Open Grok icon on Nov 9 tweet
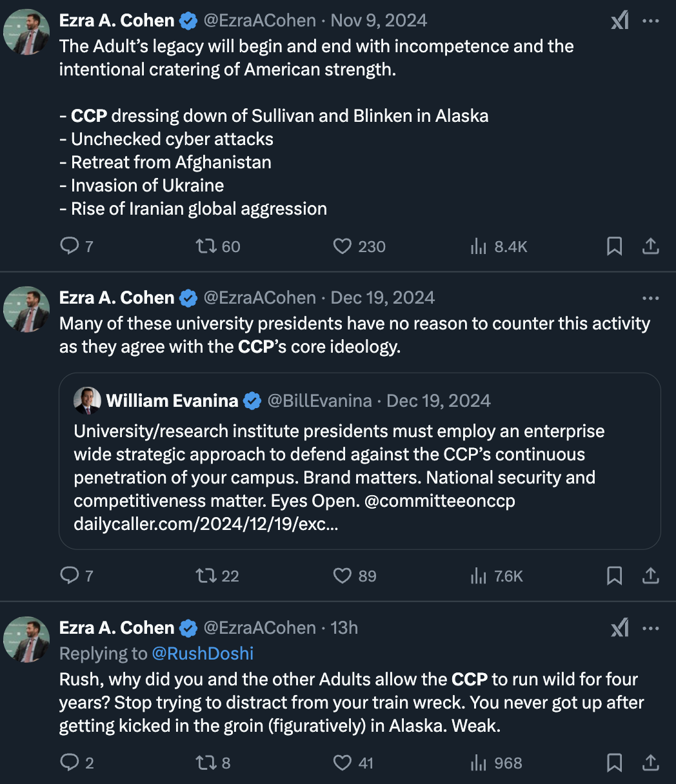The height and width of the screenshot is (784, 676). coord(619,21)
